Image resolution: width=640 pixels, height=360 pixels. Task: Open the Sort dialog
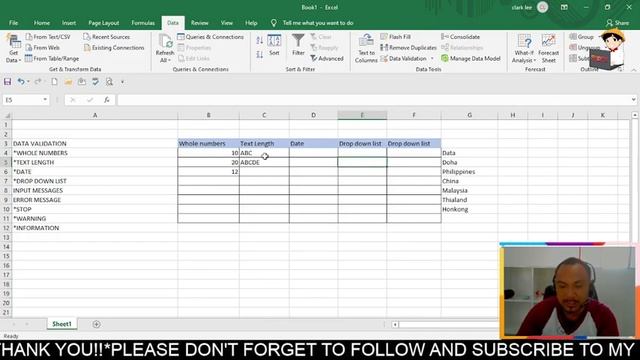click(274, 45)
